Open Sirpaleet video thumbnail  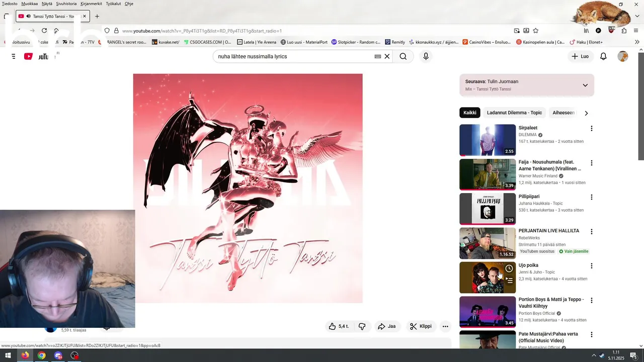488,140
